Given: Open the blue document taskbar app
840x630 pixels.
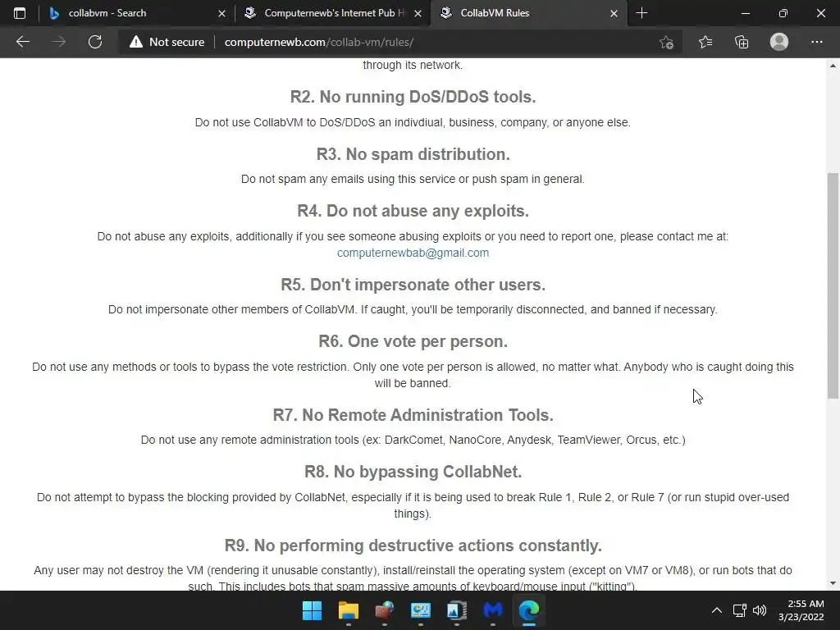Looking at the screenshot, I should click(456, 610).
